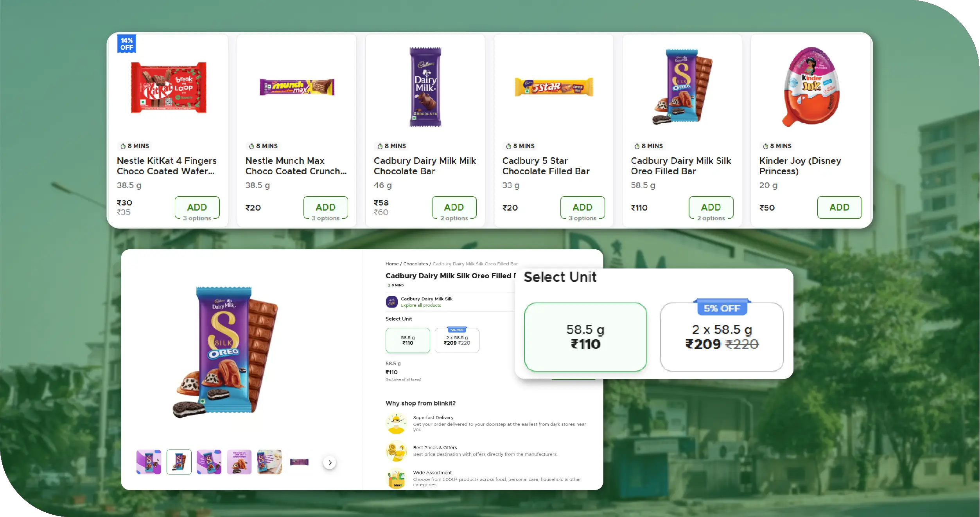Add Nestle KitKat 4 Fingers to cart
Viewport: 980px width, 517px height.
tap(197, 207)
